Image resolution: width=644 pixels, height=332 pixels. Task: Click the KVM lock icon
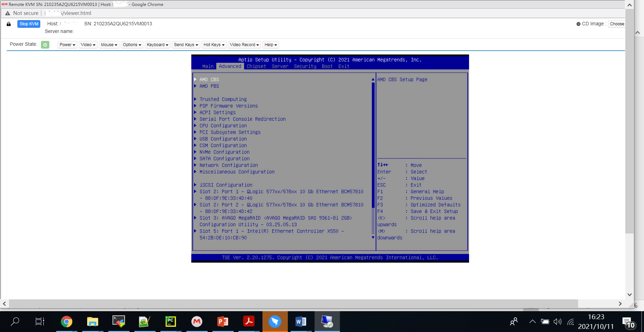9,24
